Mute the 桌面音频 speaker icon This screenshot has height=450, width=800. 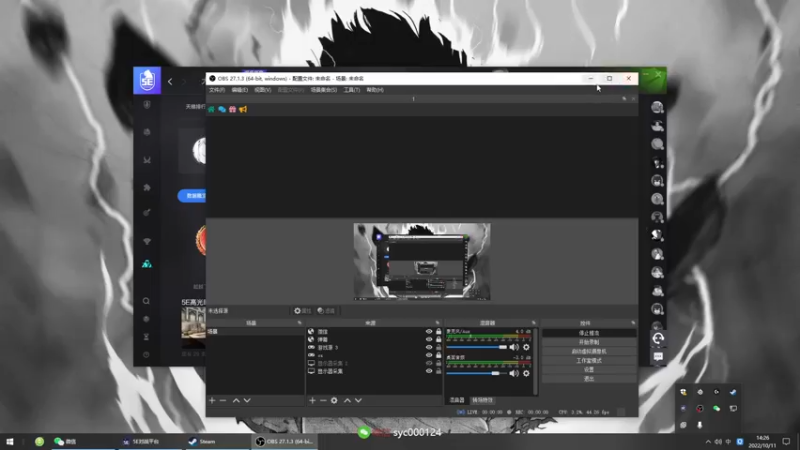(514, 373)
